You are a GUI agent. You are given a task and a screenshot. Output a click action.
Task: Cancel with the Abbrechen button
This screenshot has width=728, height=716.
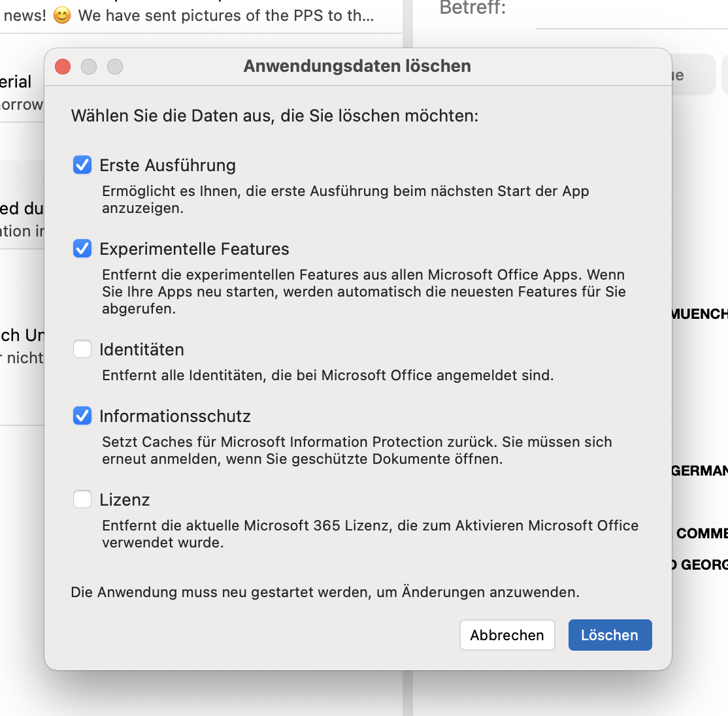507,635
